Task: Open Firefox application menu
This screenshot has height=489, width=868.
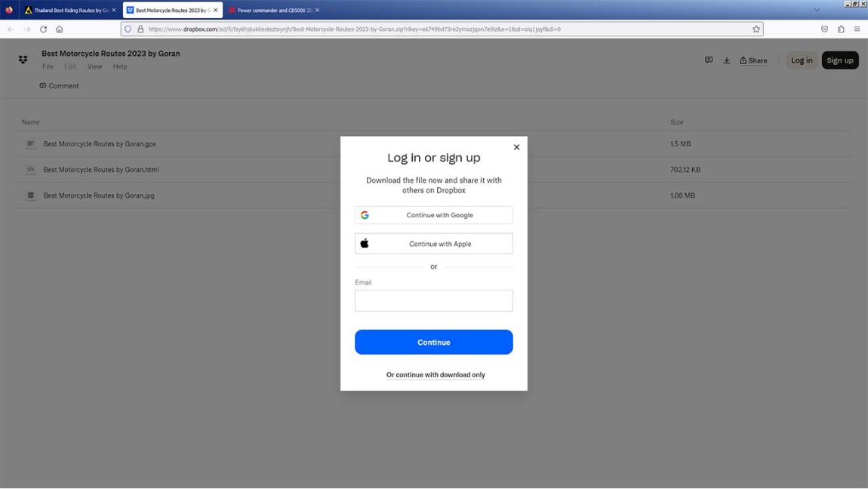Action: tap(857, 29)
